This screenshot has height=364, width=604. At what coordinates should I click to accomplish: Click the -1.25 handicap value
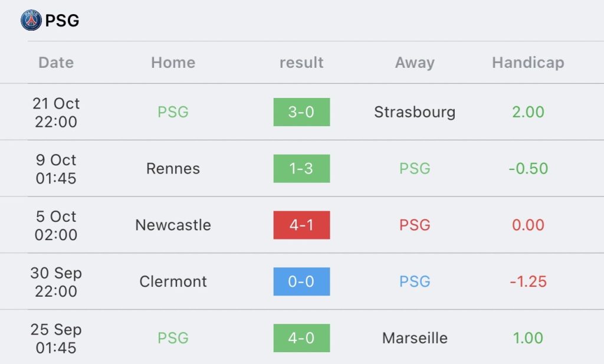(x=528, y=281)
